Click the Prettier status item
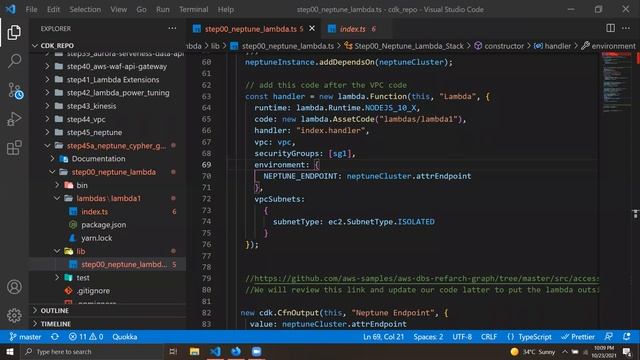 click(x=578, y=337)
